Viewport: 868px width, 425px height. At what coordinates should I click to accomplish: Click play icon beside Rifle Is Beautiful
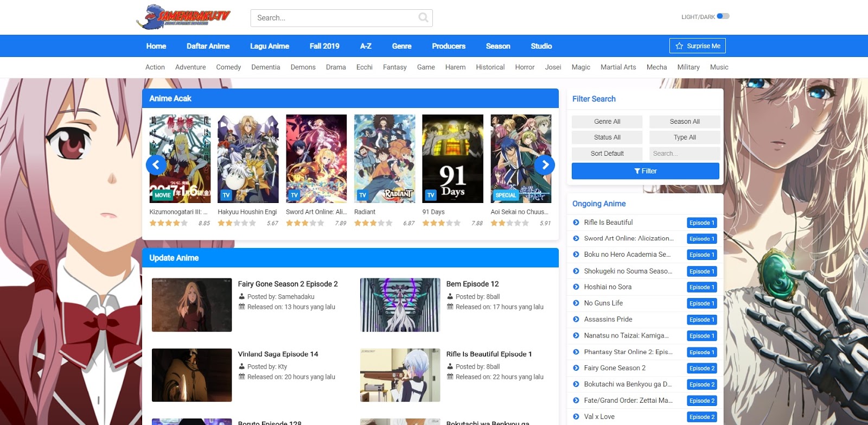point(576,222)
